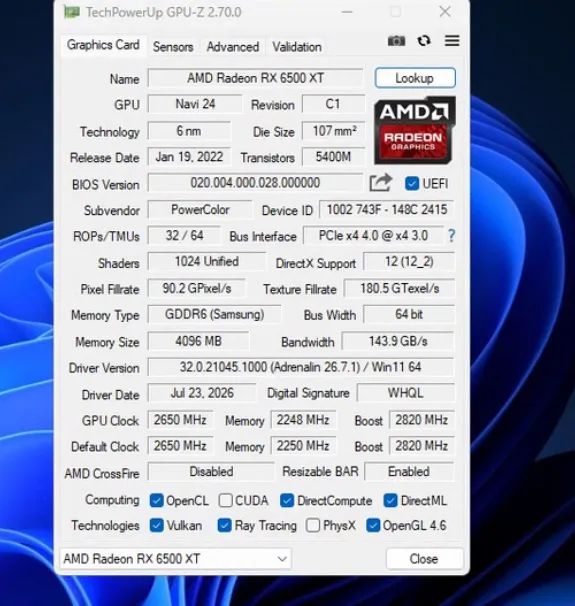Click the Subvendor value 'PowerColor'
This screenshot has height=606, width=575.
[200, 209]
